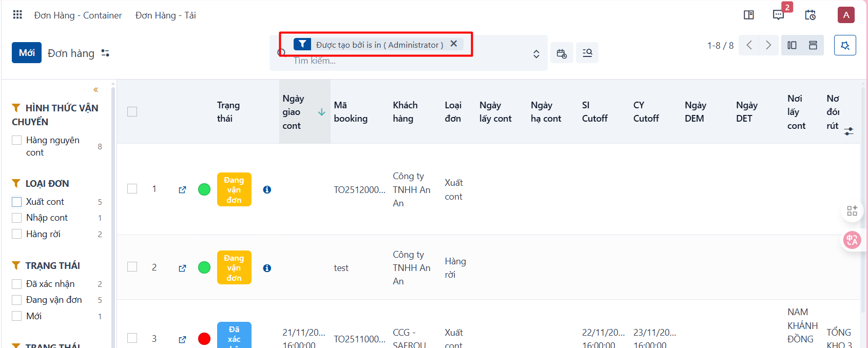The height and width of the screenshot is (348, 868).
Task: Toggle Xuất cont filter checkbox
Action: pyautogui.click(x=17, y=202)
